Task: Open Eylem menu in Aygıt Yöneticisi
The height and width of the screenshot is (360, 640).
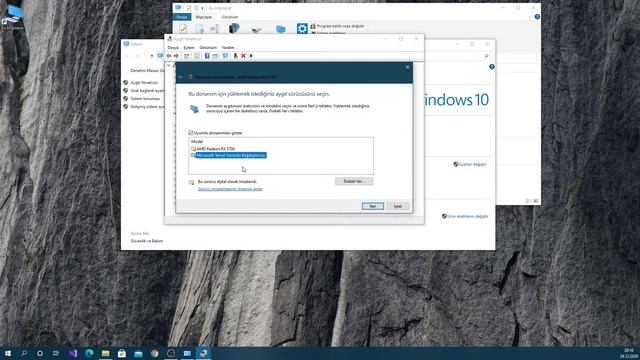Action: (x=189, y=48)
